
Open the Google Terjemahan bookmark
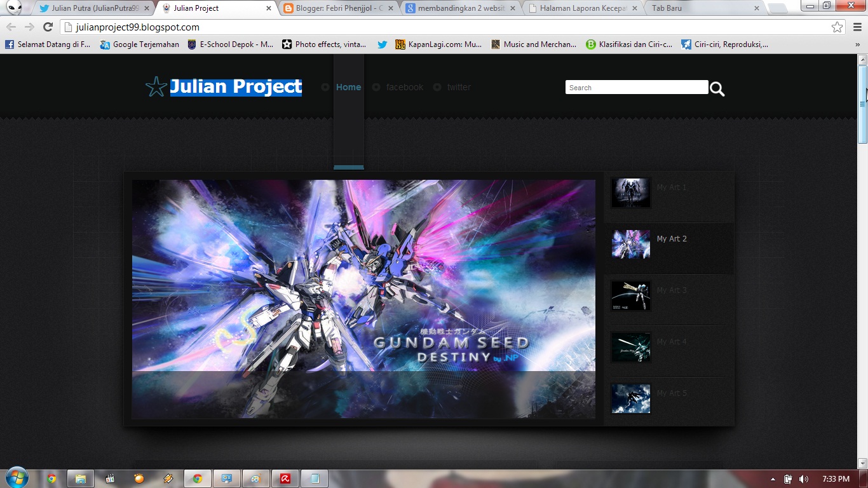pyautogui.click(x=140, y=44)
